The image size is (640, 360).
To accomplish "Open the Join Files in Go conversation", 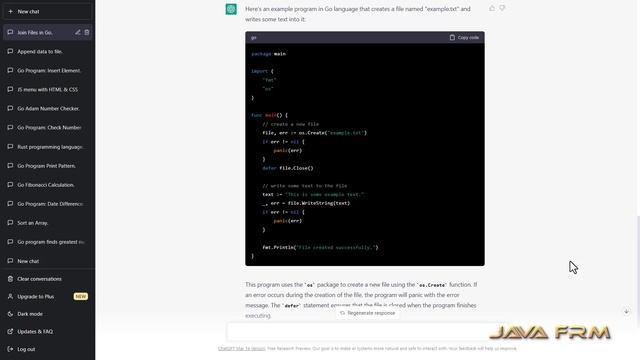I will tap(47, 32).
